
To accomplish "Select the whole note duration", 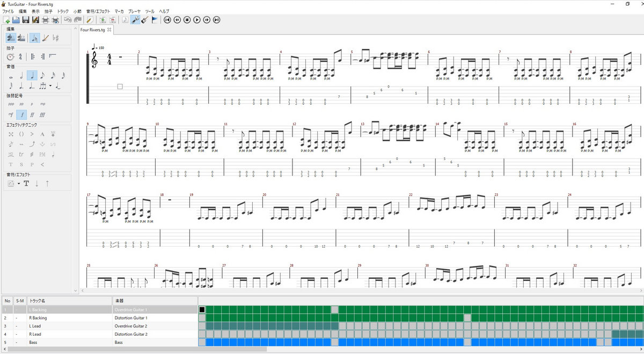I will click(10, 76).
